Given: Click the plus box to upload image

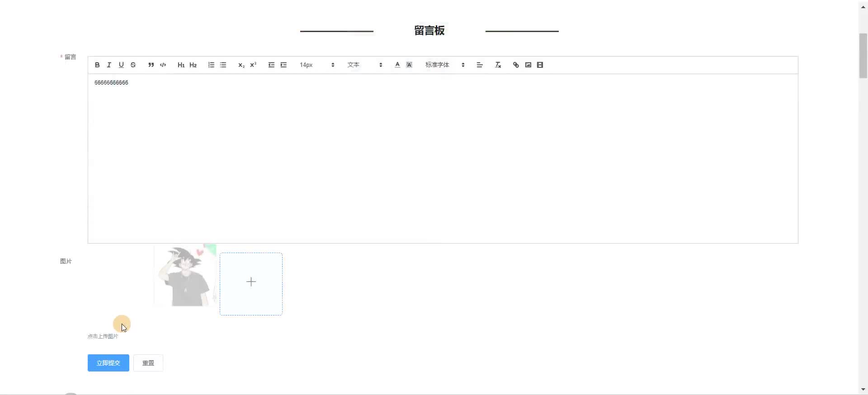Looking at the screenshot, I should click(251, 284).
